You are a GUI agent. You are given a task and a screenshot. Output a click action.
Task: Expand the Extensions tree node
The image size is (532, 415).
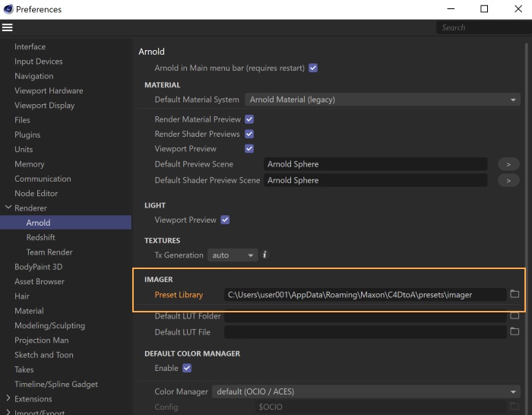(8, 398)
